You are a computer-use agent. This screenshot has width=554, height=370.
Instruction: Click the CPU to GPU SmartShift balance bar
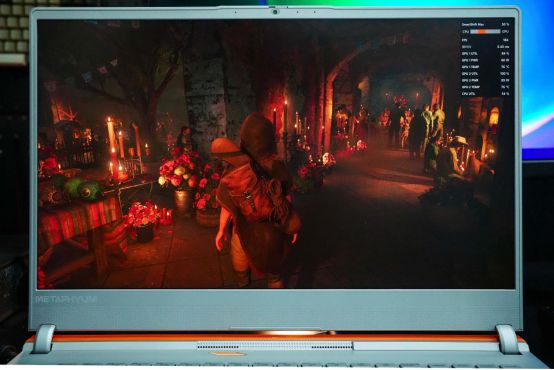485,31
